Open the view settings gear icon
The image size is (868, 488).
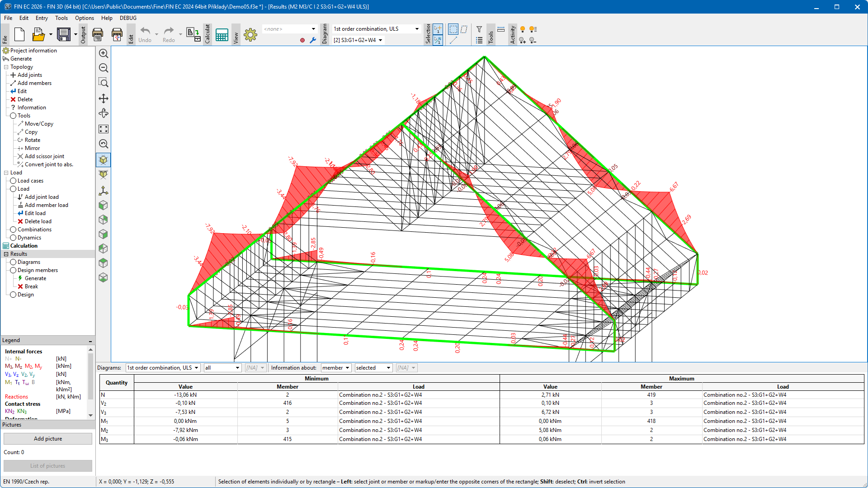click(250, 35)
